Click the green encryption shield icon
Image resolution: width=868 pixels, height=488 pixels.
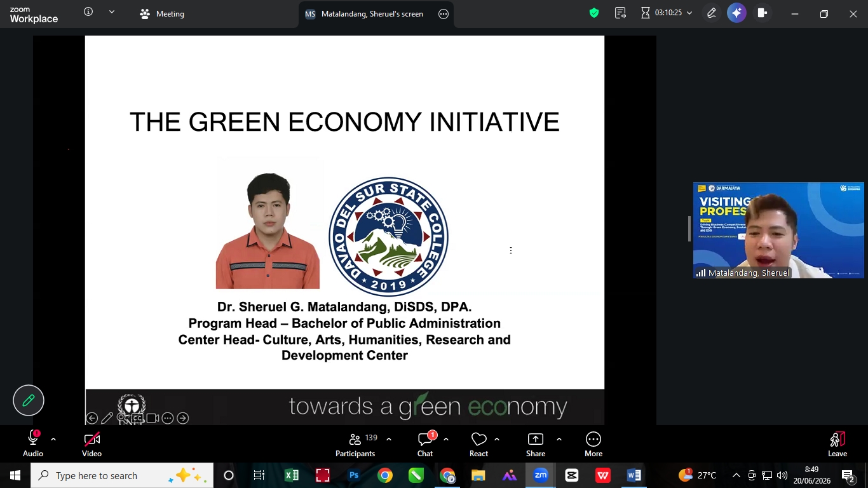[594, 13]
